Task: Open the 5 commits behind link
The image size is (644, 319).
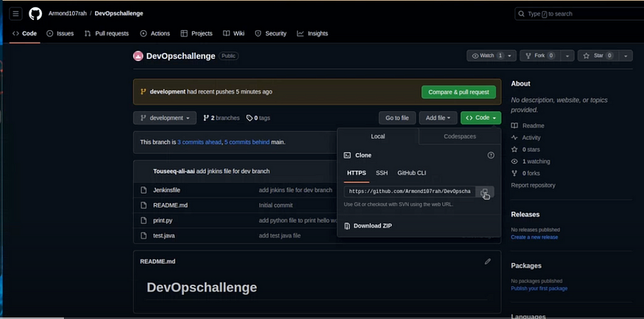Action: 247,143
